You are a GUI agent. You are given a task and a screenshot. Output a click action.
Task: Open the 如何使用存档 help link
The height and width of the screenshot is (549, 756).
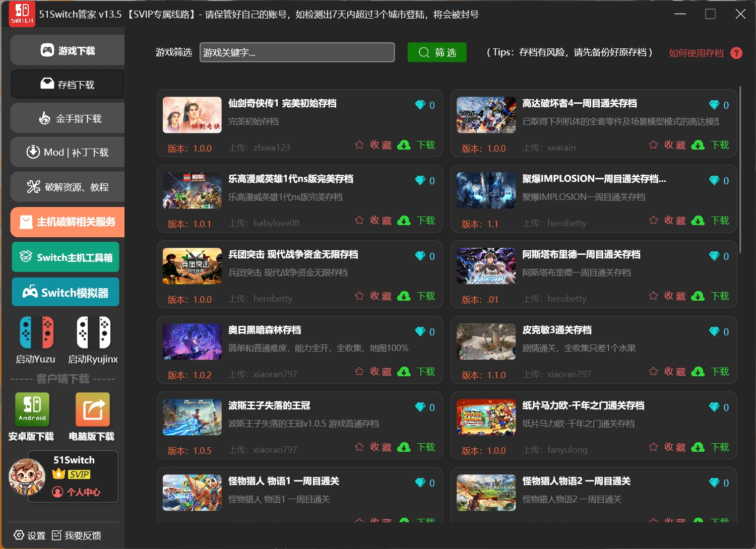(696, 53)
